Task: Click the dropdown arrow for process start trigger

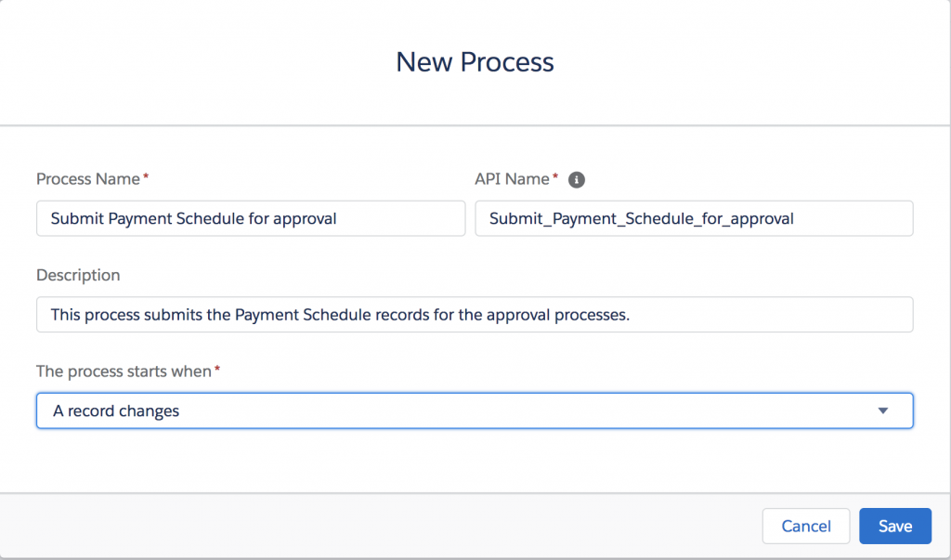Action: tap(883, 410)
